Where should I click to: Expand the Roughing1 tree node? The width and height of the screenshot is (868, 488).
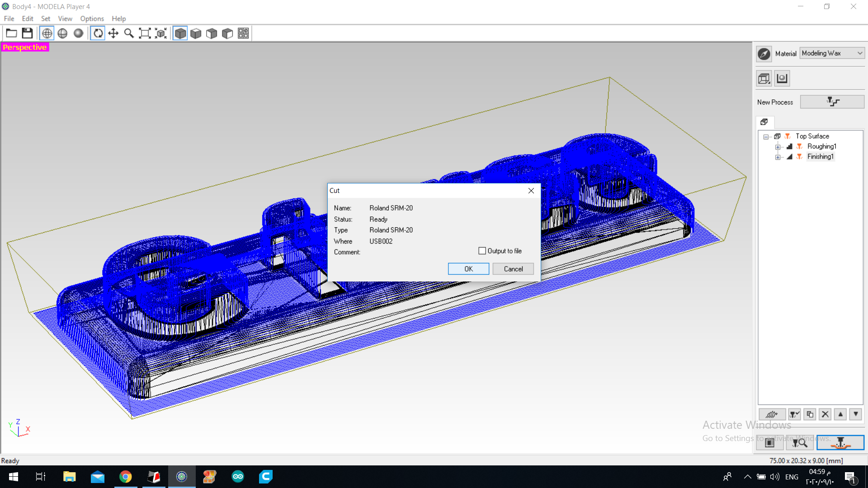click(778, 146)
